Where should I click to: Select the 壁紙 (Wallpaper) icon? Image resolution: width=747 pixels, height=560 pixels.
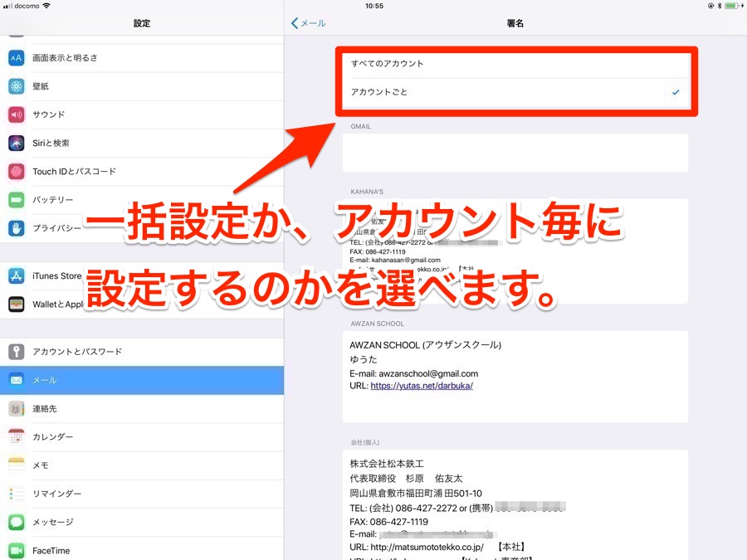15,85
